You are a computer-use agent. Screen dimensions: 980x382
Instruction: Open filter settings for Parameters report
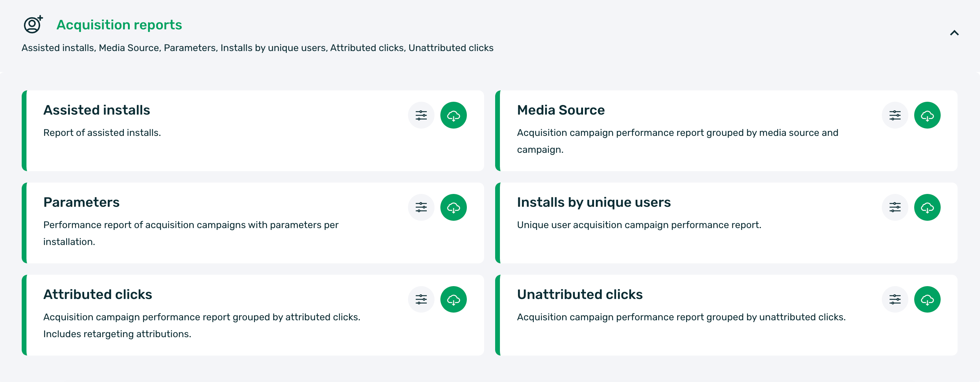421,208
